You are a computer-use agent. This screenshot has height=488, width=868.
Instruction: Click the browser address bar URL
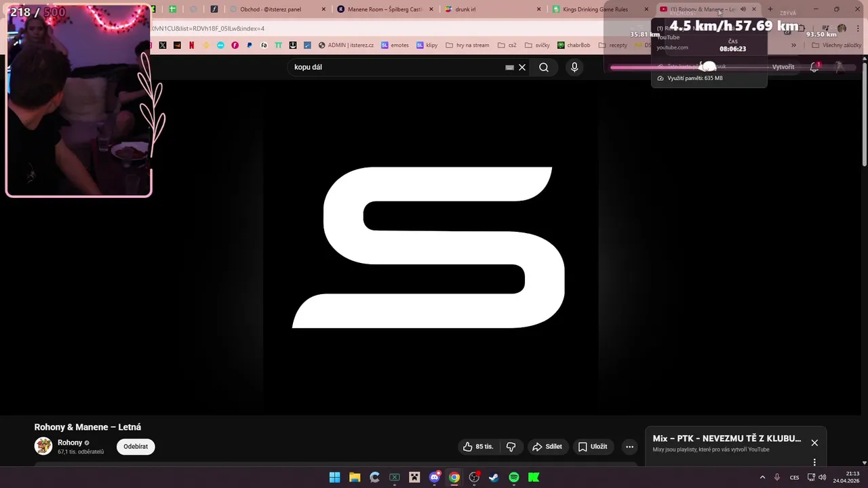[x=208, y=28]
